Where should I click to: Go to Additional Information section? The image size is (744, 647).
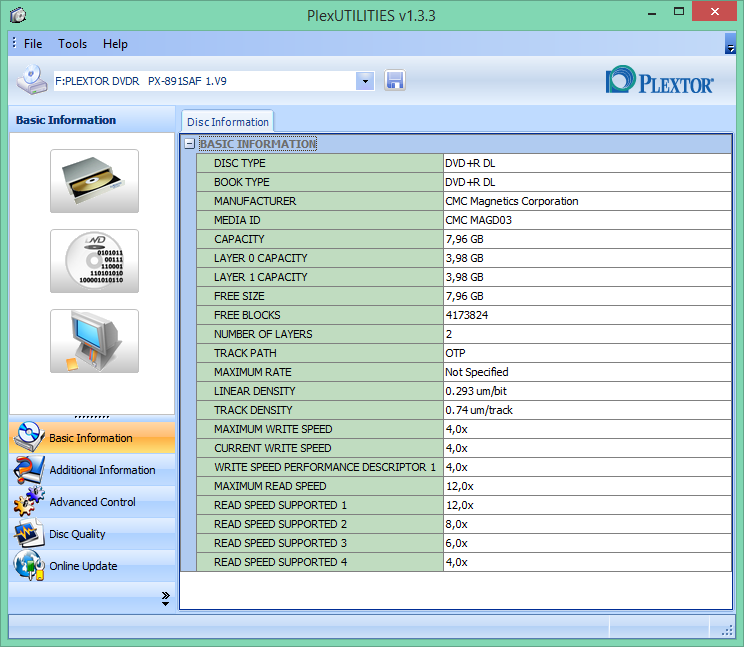[92, 470]
